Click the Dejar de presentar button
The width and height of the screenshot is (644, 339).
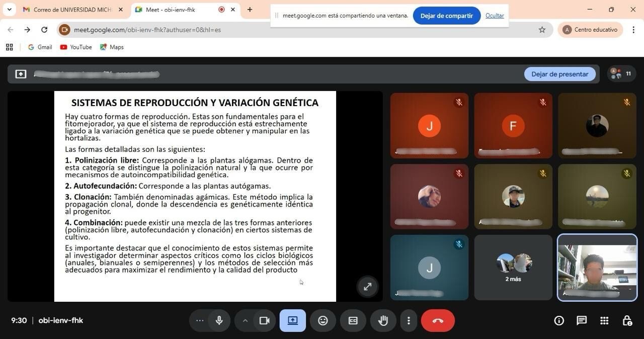pos(559,74)
